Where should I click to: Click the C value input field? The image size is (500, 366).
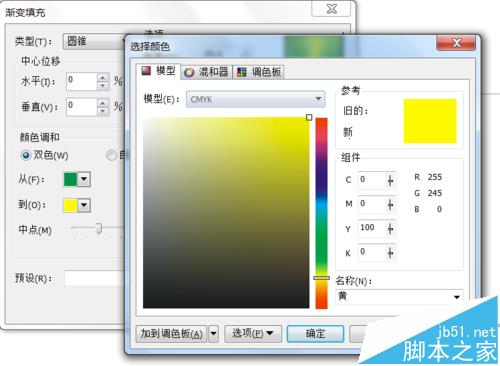tap(371, 180)
